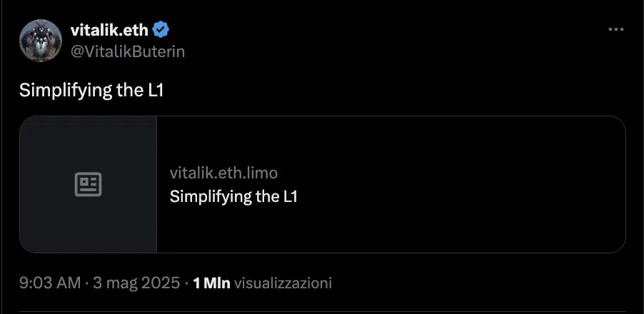Image resolution: width=644 pixels, height=314 pixels.
Task: Open vitalik.eth's round profile avatar
Action: click(x=41, y=41)
